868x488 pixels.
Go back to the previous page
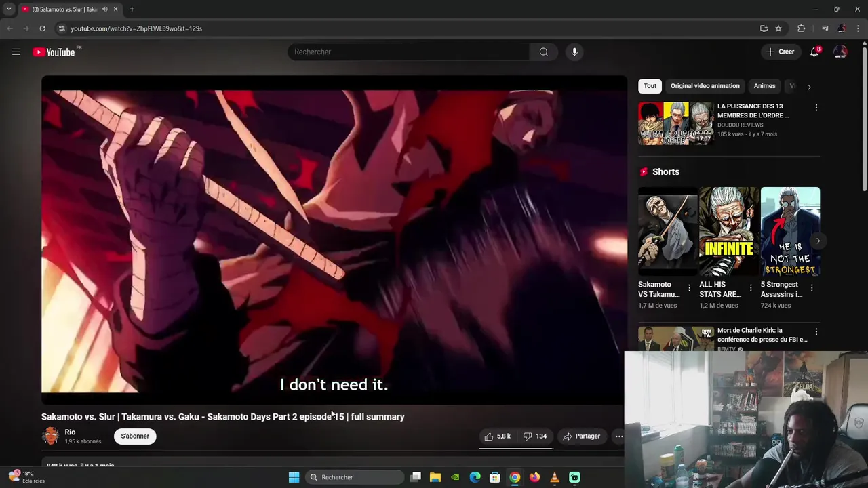coord(9,28)
